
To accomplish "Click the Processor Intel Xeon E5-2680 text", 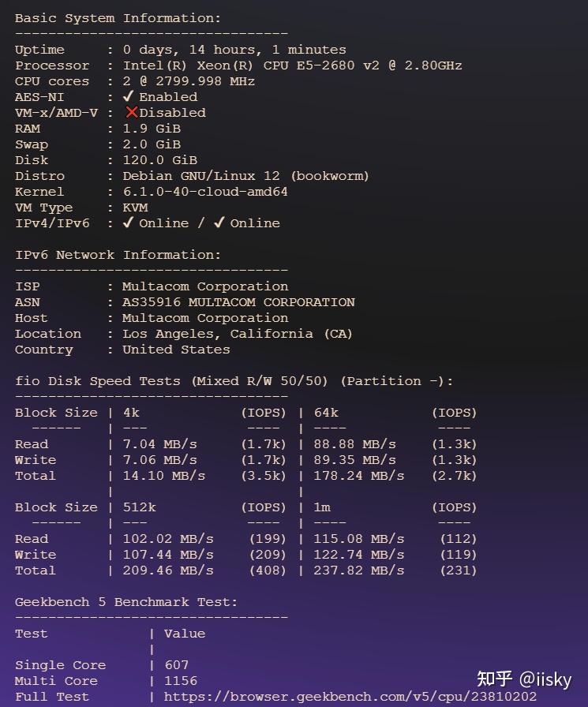I will point(292,65).
